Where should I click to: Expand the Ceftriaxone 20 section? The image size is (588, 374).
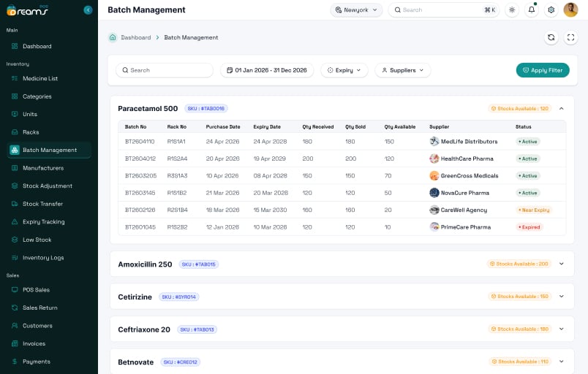[562, 329]
